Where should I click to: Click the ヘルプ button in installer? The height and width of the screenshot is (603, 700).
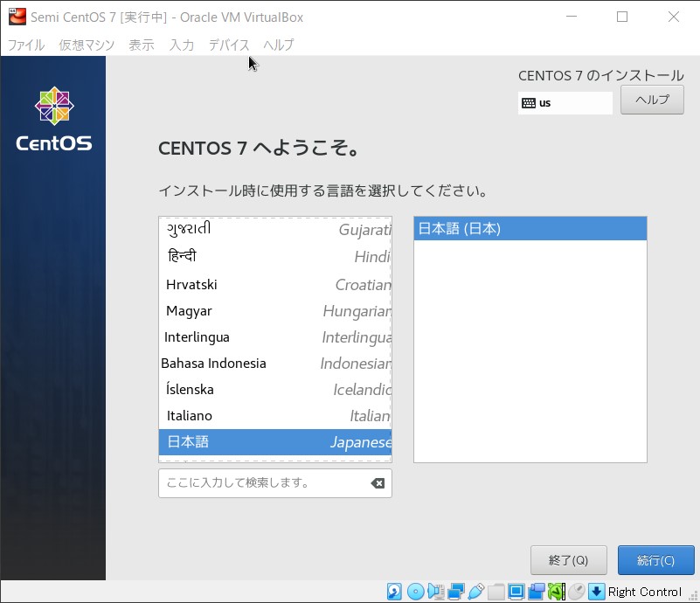coord(652,100)
